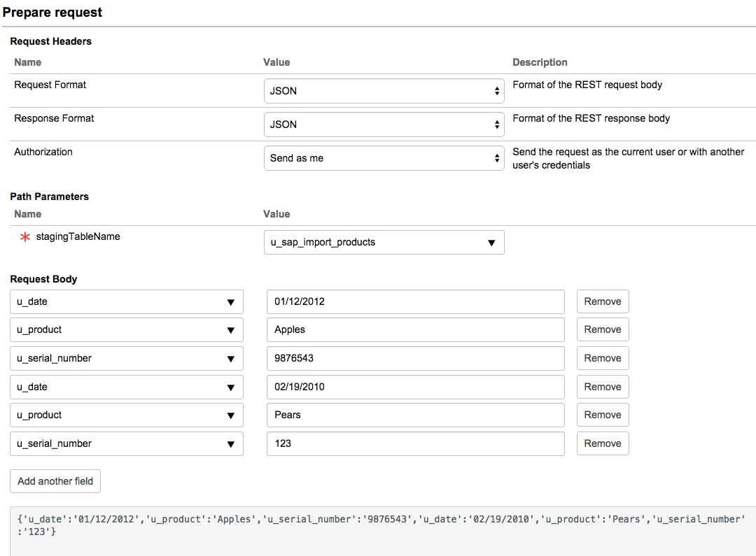756x556 pixels.
Task: Click the Add another field button
Action: tap(55, 481)
